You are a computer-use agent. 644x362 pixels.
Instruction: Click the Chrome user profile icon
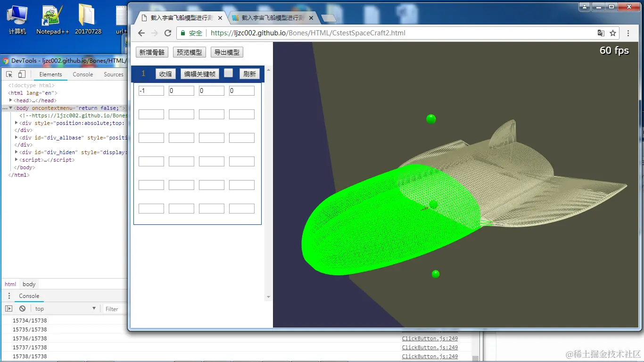[585, 7]
